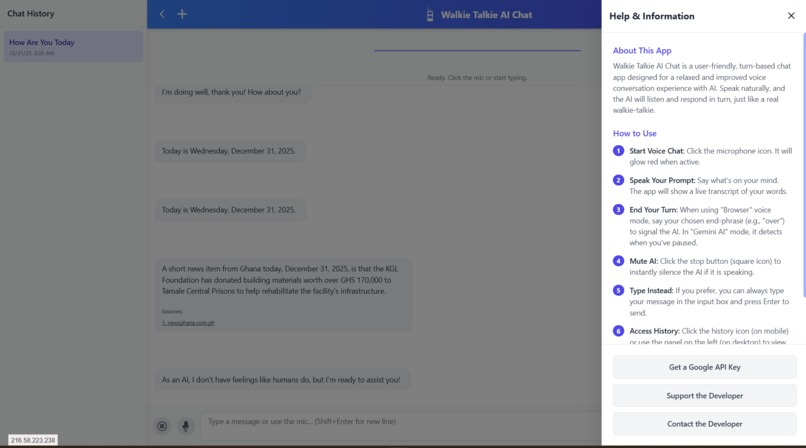Open 'How Are You Today' chat

(x=73, y=47)
